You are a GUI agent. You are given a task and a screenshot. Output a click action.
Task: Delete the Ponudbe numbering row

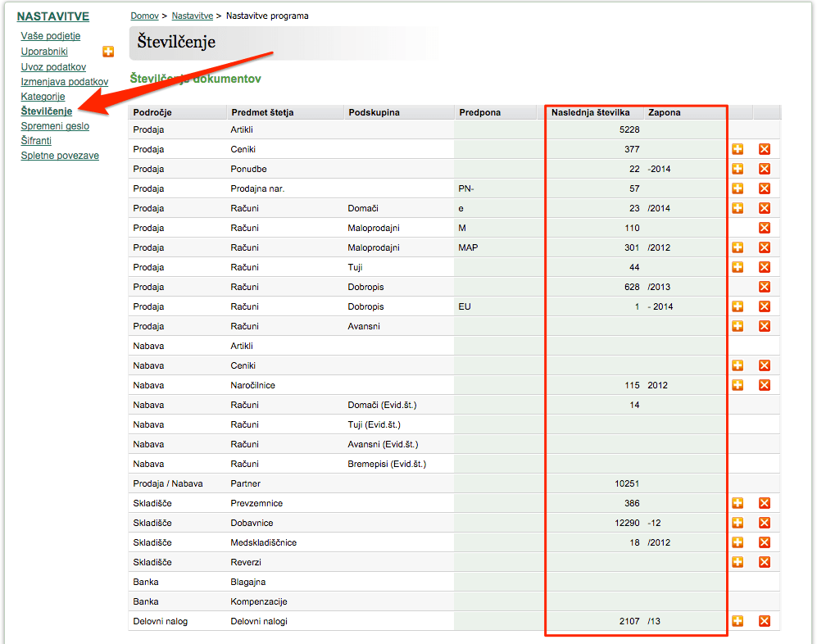[765, 169]
